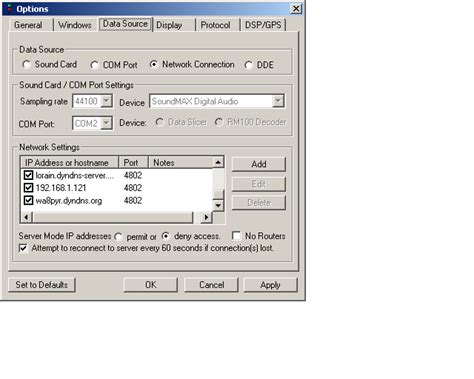The height and width of the screenshot is (379, 474).
Task: Switch to the Protocol tab
Action: point(215,25)
